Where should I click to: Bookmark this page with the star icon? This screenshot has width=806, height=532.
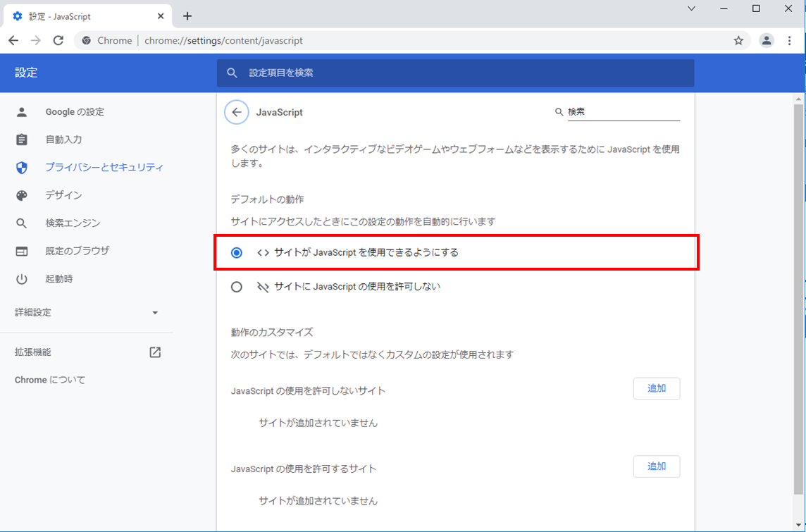pyautogui.click(x=738, y=41)
